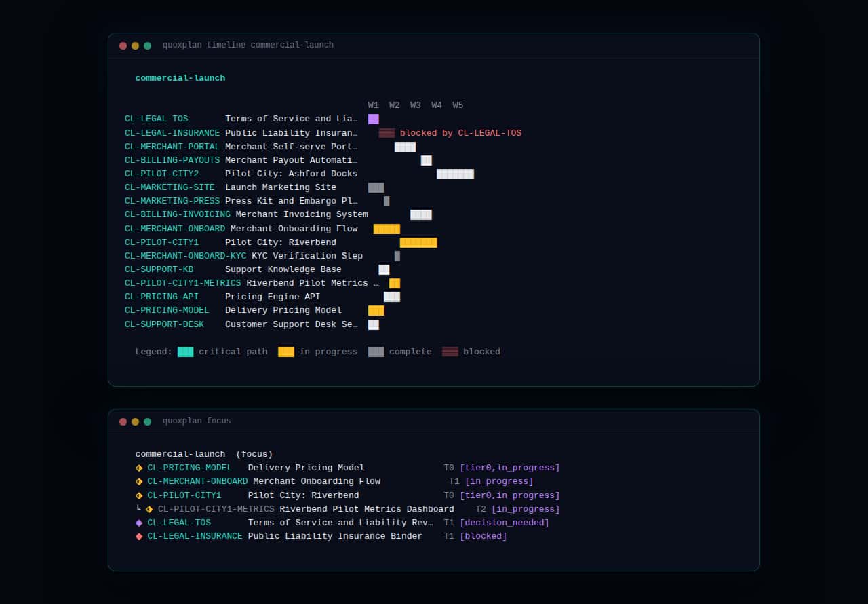The width and height of the screenshot is (868, 604).
Task: Click the 'commercial-launch' heading in timeline window
Action: (x=180, y=78)
